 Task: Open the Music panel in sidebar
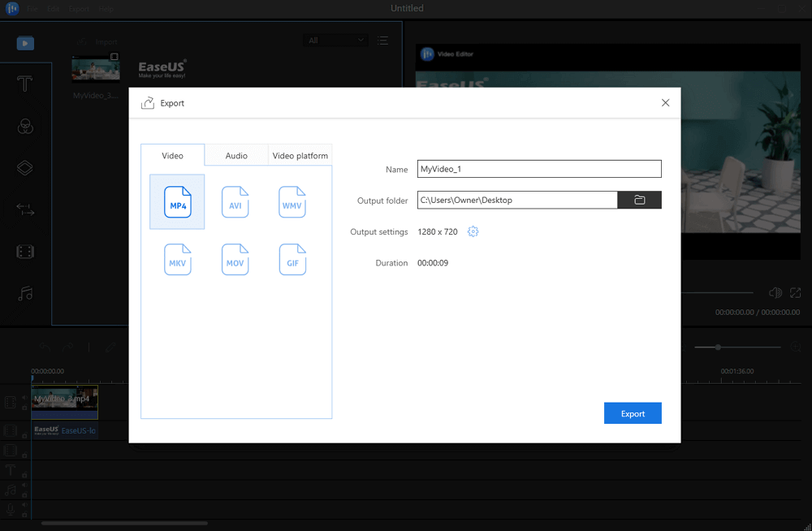(25, 293)
